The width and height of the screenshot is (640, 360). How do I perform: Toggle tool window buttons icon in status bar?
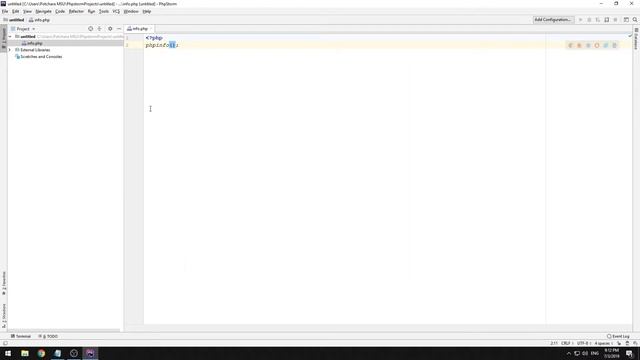point(5,343)
